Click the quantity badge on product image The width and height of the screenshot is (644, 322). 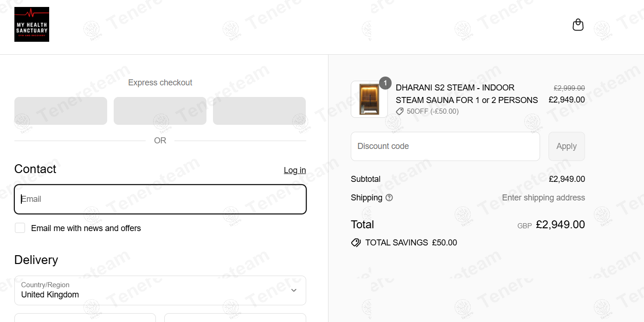coord(385,83)
